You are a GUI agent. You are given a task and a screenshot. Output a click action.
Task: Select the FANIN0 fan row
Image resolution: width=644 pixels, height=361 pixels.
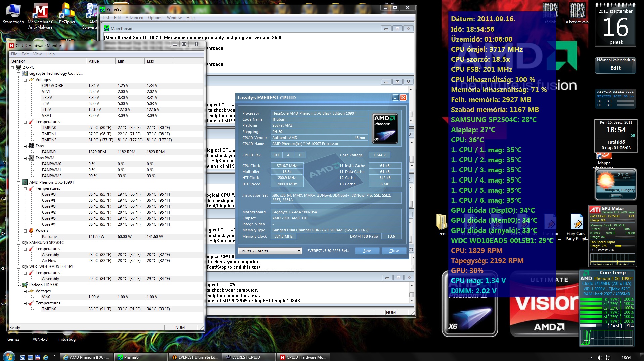pos(106,152)
